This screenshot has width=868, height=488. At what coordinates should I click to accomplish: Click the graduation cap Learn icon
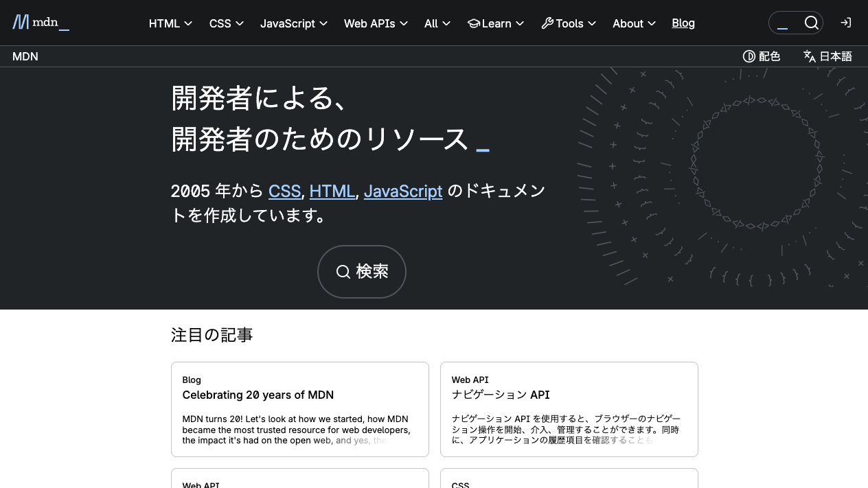[x=473, y=23]
